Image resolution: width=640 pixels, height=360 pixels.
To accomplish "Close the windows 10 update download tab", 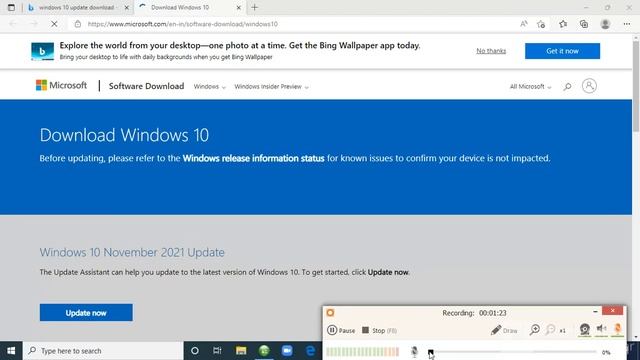I will [x=127, y=7].
